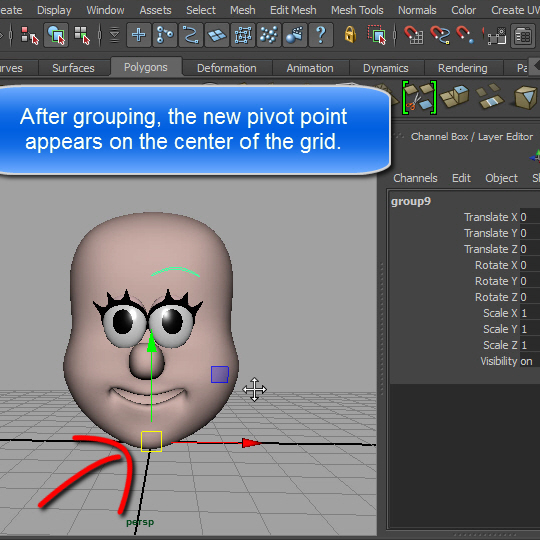Toggle the joints selection mask
This screenshot has height=540, width=540.
click(x=165, y=35)
